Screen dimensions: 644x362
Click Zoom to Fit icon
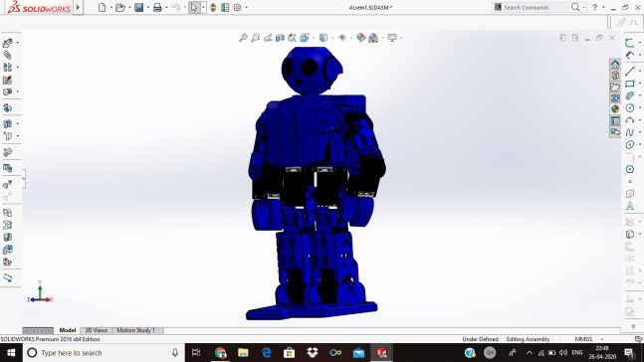[x=243, y=38]
